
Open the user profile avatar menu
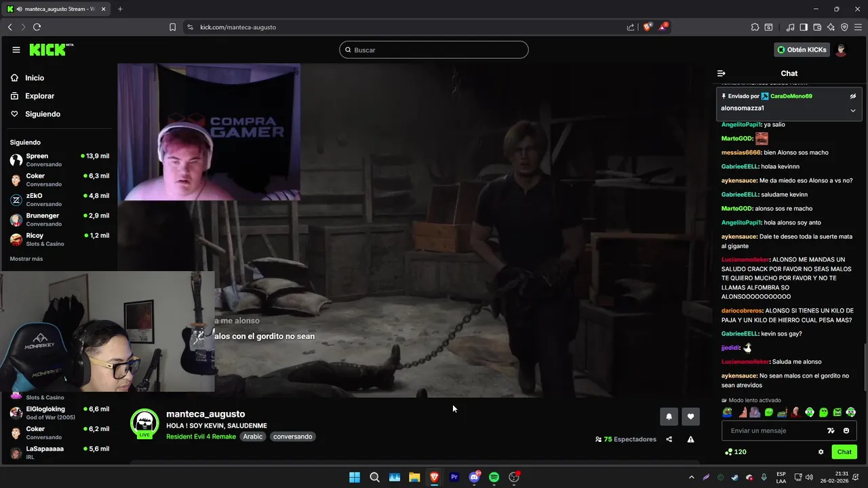pyautogui.click(x=841, y=49)
